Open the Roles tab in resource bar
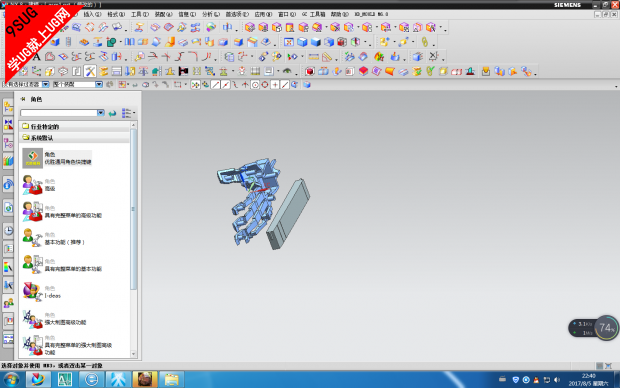The image size is (620, 388). pos(8,303)
